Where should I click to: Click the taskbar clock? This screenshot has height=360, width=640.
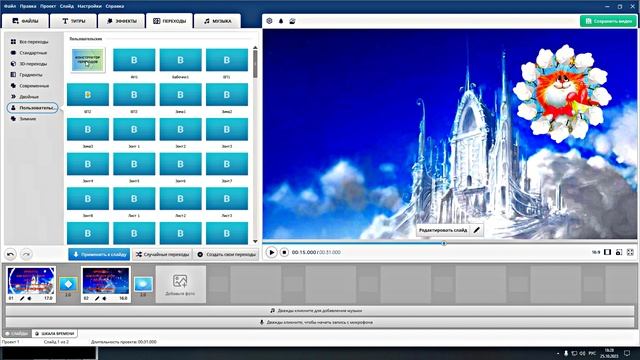609,353
